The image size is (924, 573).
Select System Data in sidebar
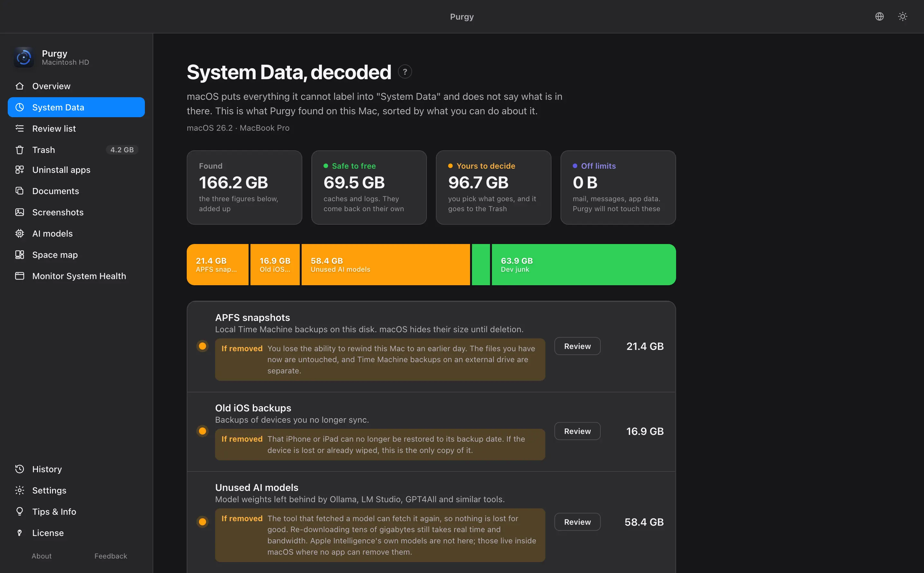pos(76,107)
